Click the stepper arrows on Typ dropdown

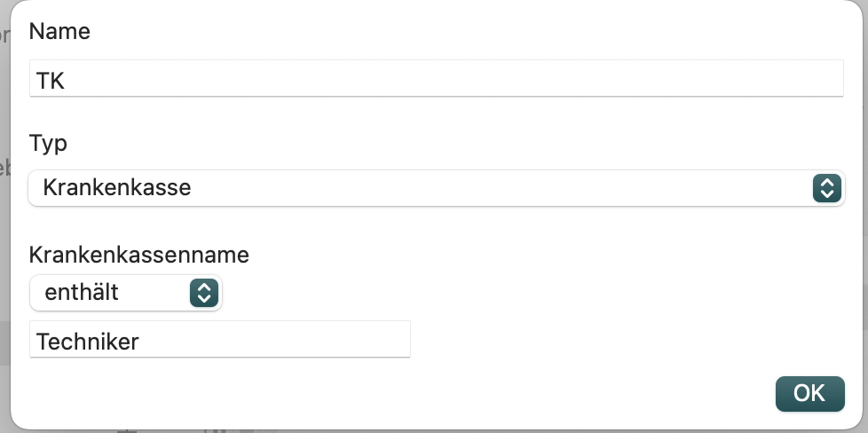tap(827, 188)
